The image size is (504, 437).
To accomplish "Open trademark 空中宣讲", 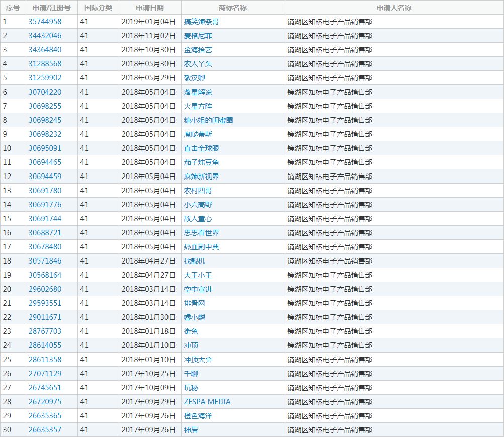I will click(x=198, y=289).
